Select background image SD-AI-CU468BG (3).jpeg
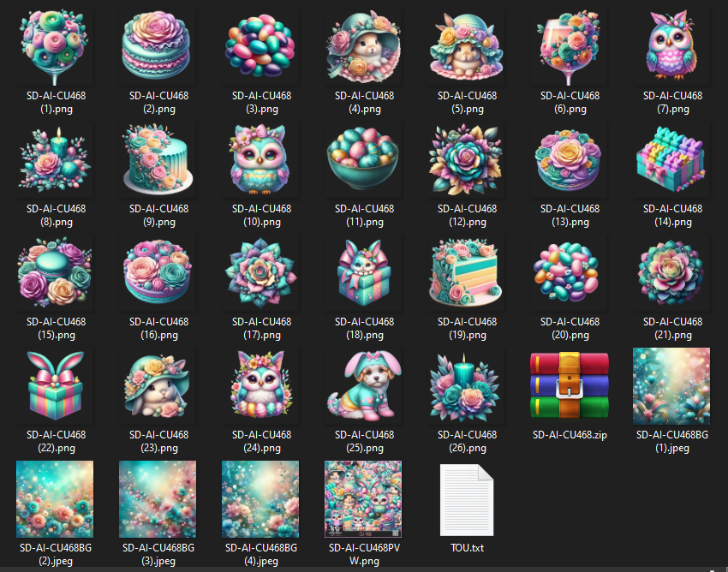Viewport: 728px width, 572px height. click(158, 499)
